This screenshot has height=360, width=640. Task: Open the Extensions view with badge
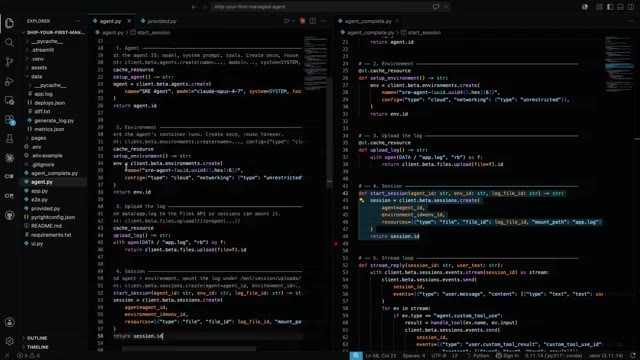coord(9,120)
